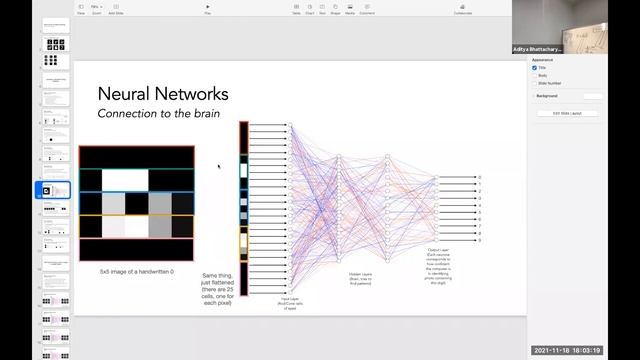The width and height of the screenshot is (640, 360).
Task: Select the flattened vertical pixel column image
Action: pyautogui.click(x=244, y=209)
